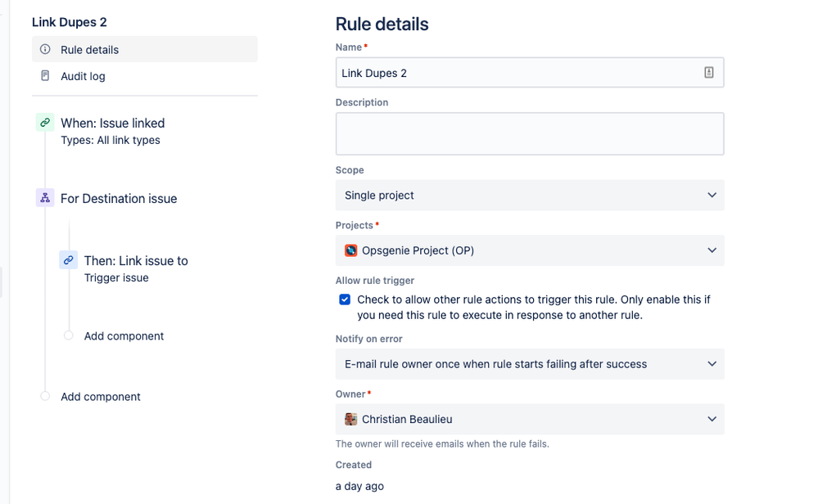Click the icon inside the Name field

click(x=709, y=73)
